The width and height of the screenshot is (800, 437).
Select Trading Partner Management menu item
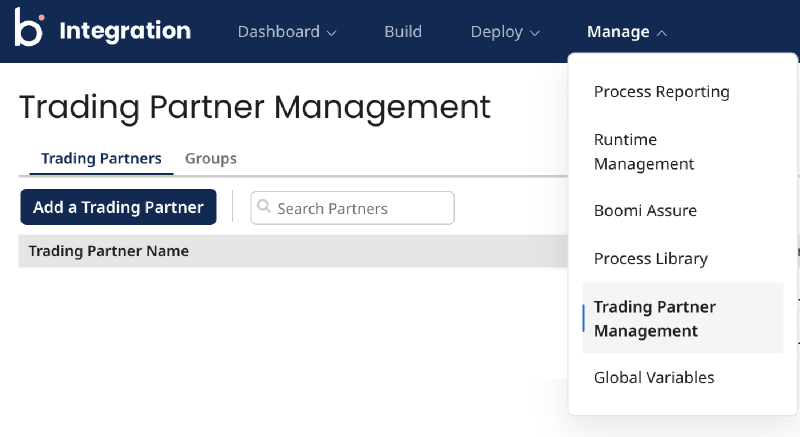point(683,318)
